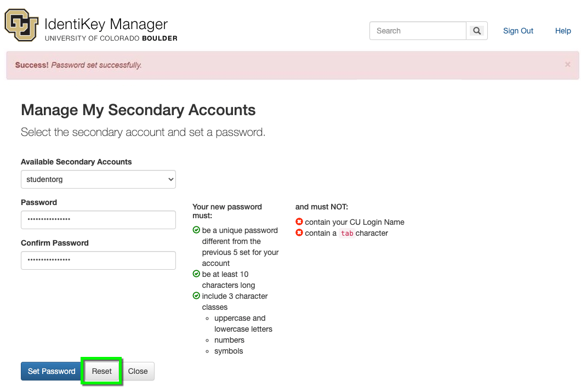Click the Confirm Password label

coord(55,243)
